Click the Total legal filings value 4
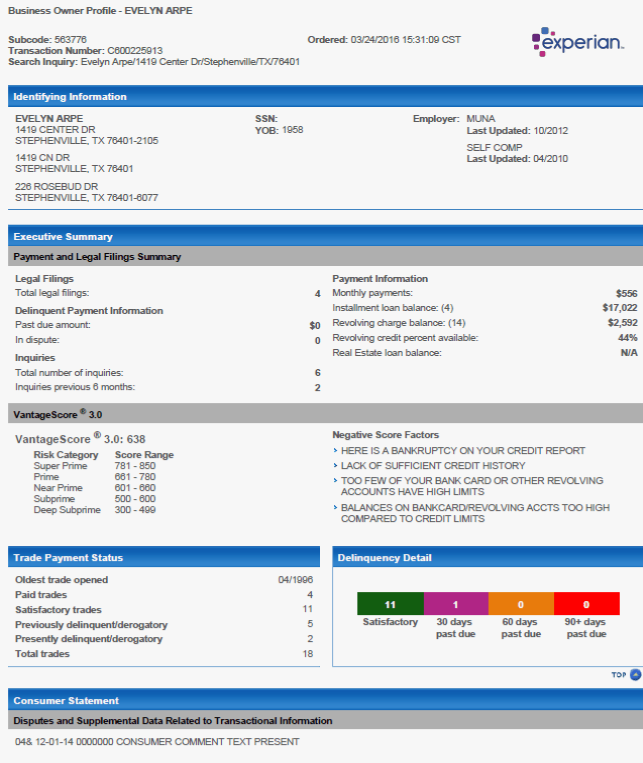The height and width of the screenshot is (763, 643). point(317,293)
